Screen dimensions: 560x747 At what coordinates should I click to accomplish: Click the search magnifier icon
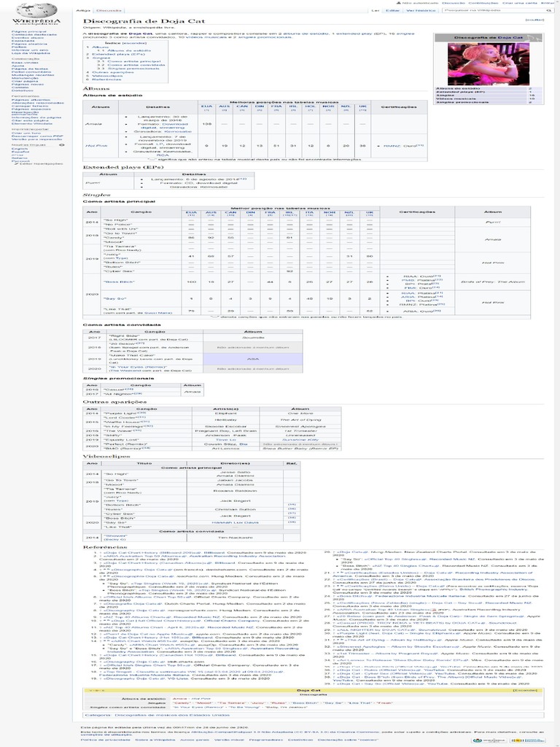click(x=548, y=10)
